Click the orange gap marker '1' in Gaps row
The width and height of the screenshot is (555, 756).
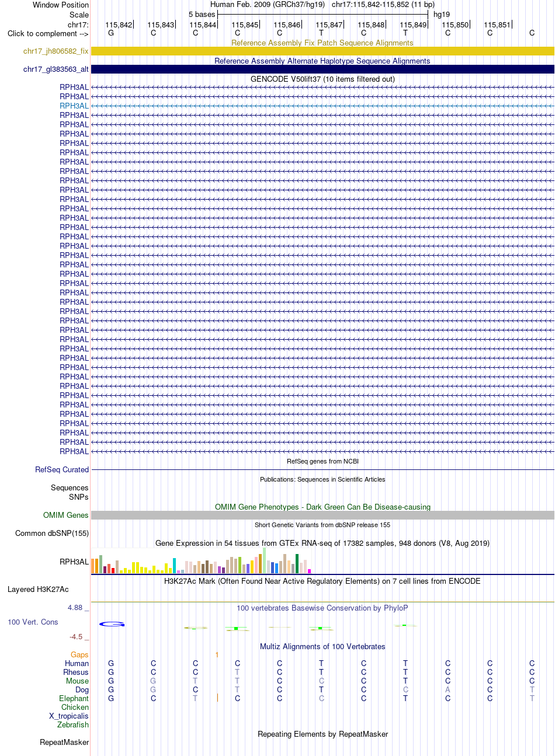[217, 655]
